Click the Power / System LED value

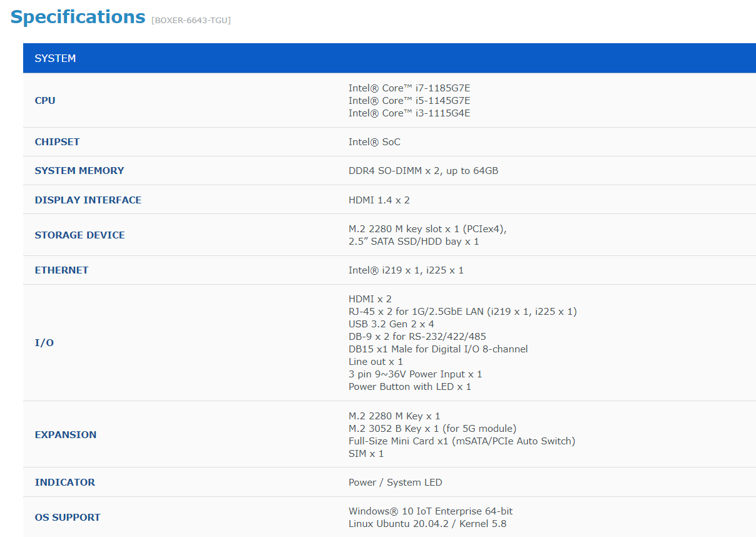point(396,483)
